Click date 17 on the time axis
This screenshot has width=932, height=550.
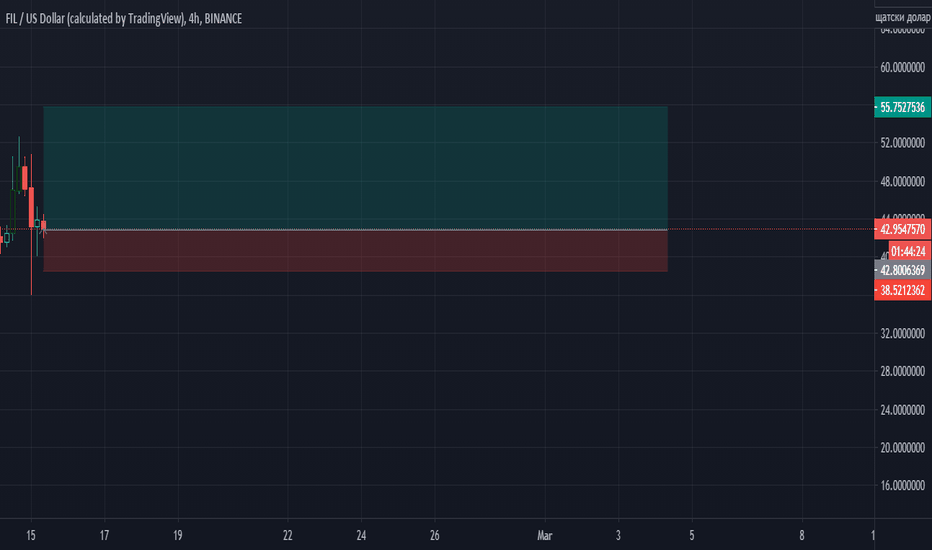tap(105, 536)
